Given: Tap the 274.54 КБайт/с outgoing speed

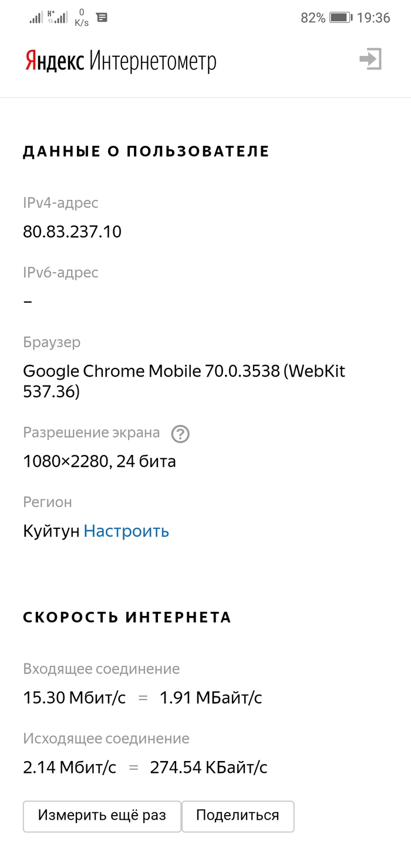Looking at the screenshot, I should point(208,768).
